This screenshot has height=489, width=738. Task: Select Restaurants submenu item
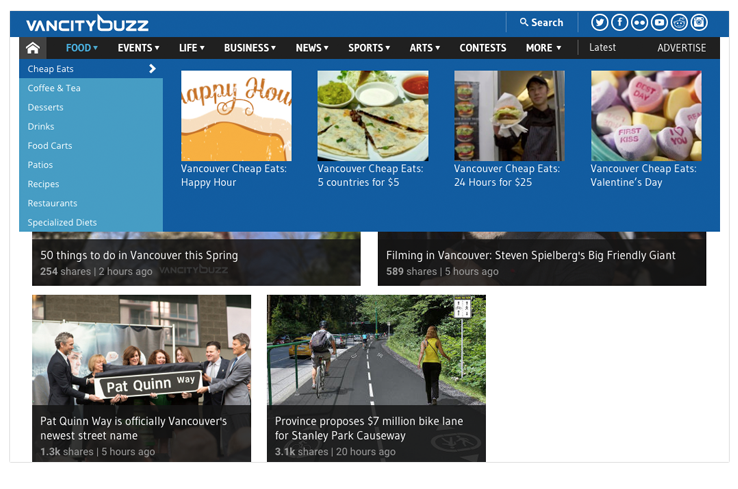click(x=91, y=203)
